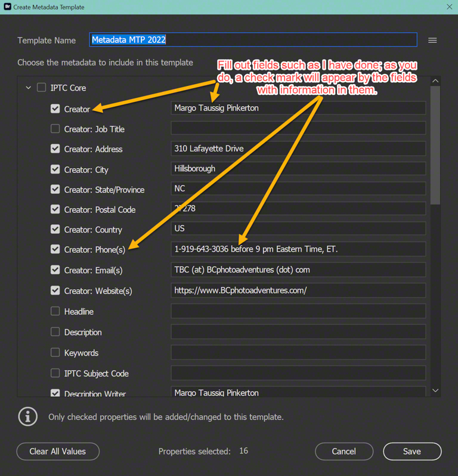Screen dimensions: 458x476
Task: Click the info icon beside the checked-properties note
Action: (x=27, y=416)
